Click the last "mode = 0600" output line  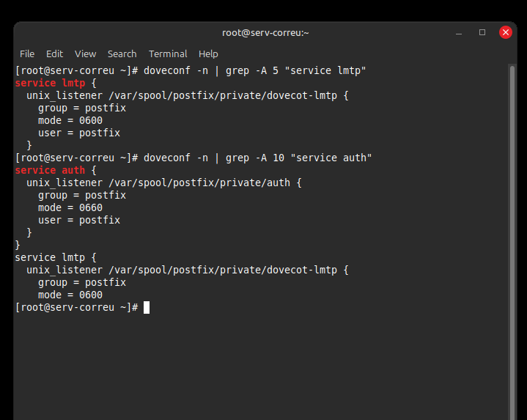point(70,295)
